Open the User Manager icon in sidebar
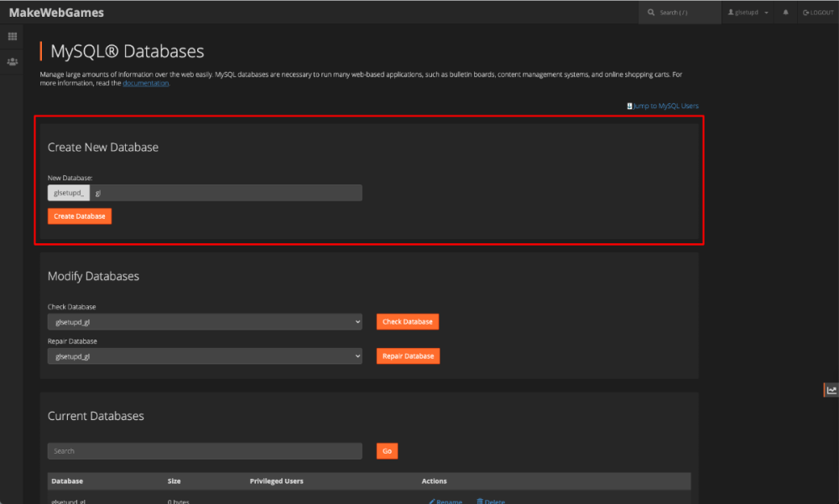 click(x=13, y=62)
